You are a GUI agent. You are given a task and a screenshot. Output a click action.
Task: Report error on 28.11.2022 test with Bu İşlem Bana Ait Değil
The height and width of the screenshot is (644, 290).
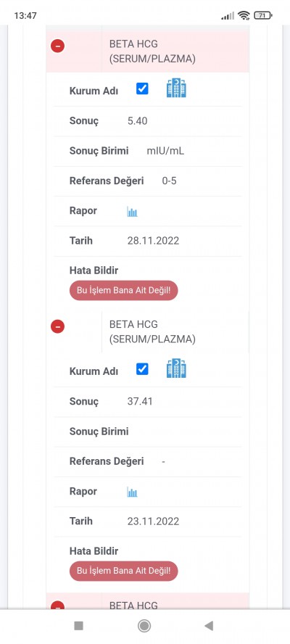tap(124, 291)
